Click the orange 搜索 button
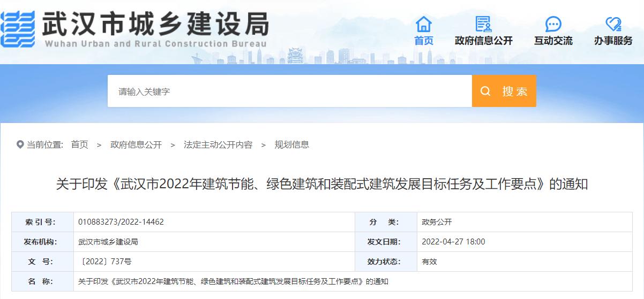Viewport: 644px width, 299px height. coord(504,91)
